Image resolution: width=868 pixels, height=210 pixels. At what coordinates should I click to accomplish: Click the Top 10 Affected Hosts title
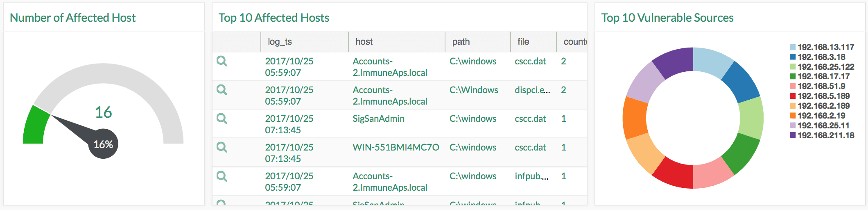click(274, 18)
